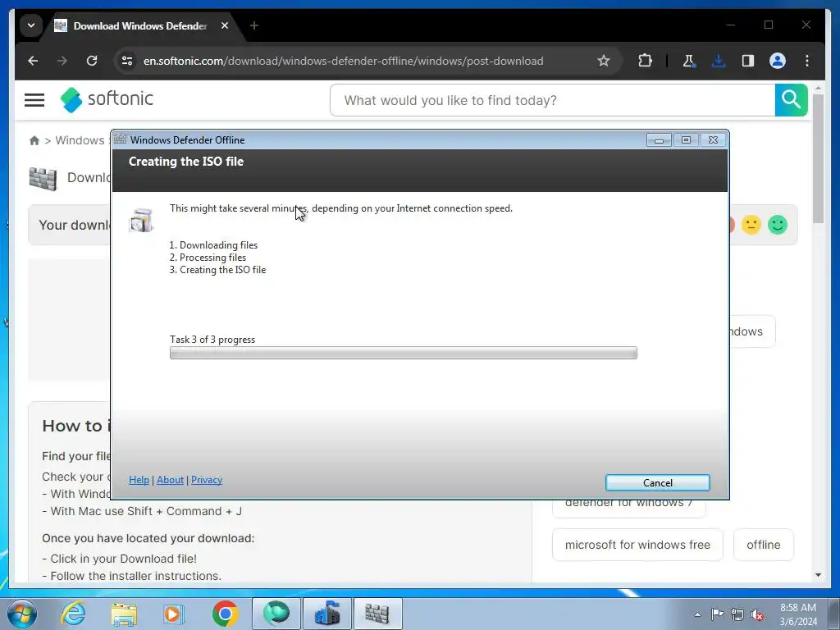Open the Windows Start button
The image size is (840, 630).
(x=22, y=614)
